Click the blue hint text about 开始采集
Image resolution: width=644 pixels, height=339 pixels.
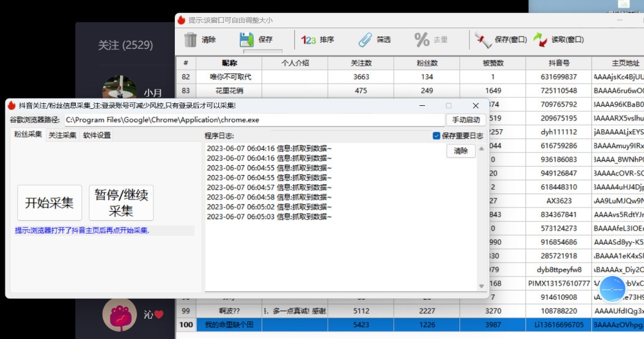(x=82, y=231)
